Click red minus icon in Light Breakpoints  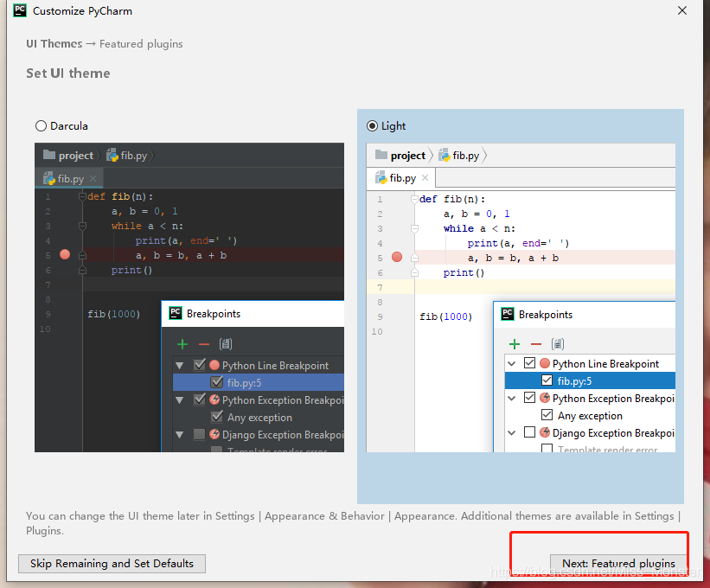[x=536, y=344]
